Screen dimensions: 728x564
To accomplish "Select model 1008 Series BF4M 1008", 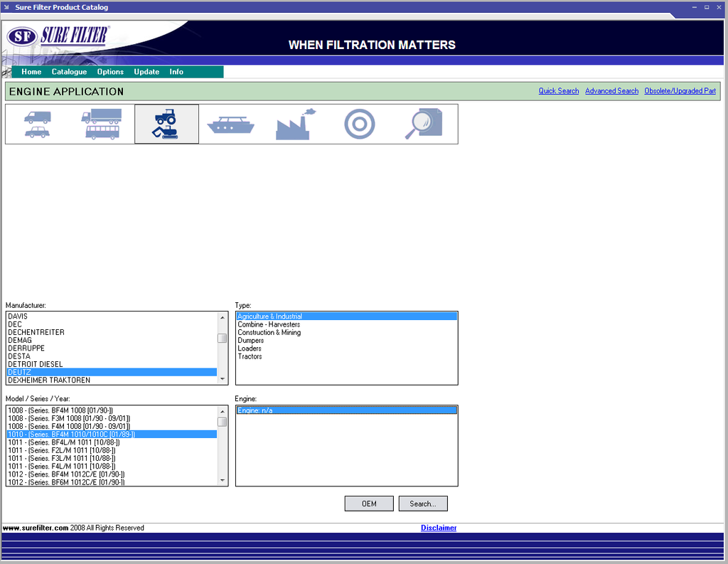I will coord(112,410).
